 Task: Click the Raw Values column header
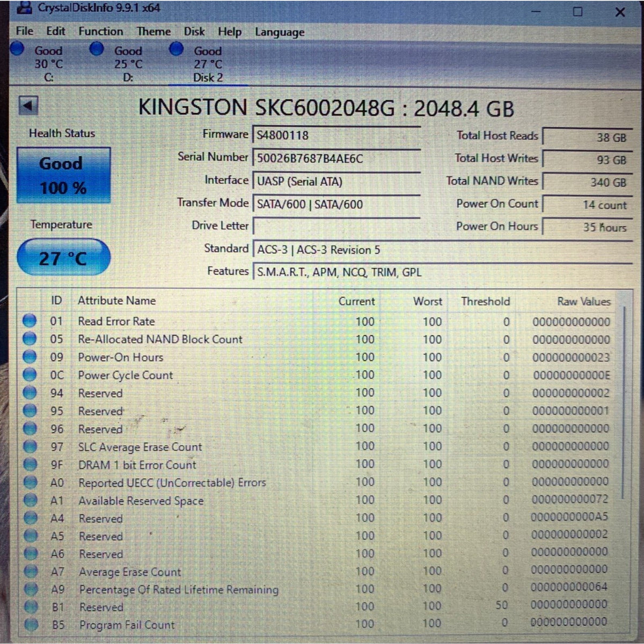click(x=583, y=302)
